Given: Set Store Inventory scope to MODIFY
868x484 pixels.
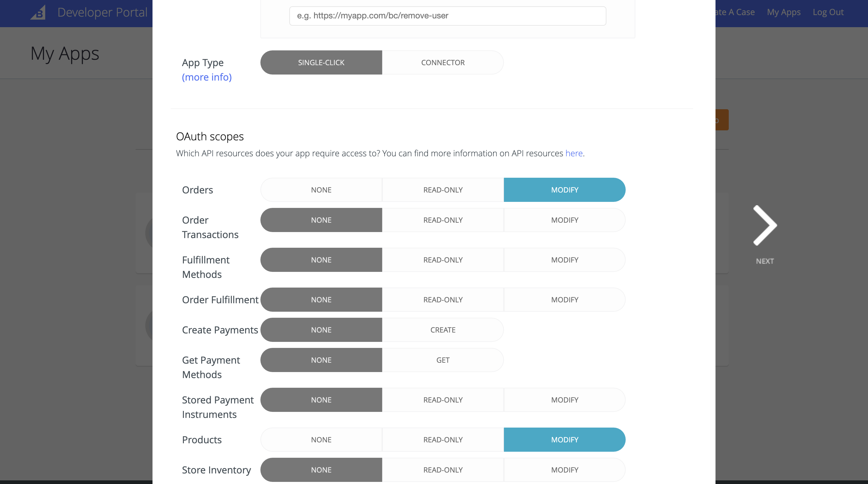Looking at the screenshot, I should (x=565, y=470).
